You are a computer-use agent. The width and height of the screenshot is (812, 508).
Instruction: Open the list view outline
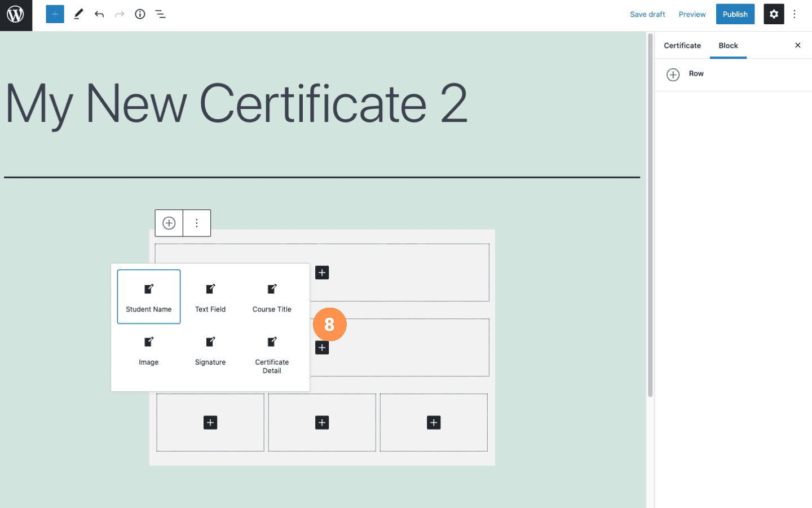tap(160, 14)
